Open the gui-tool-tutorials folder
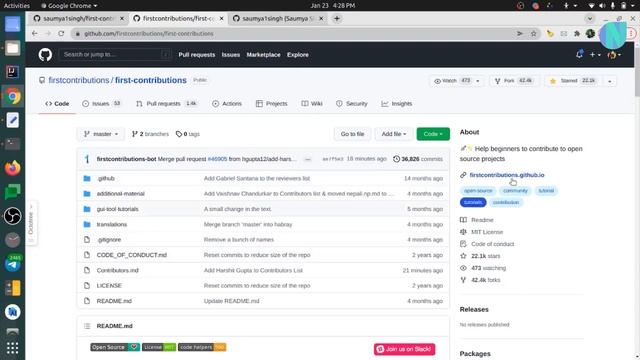 118,209
